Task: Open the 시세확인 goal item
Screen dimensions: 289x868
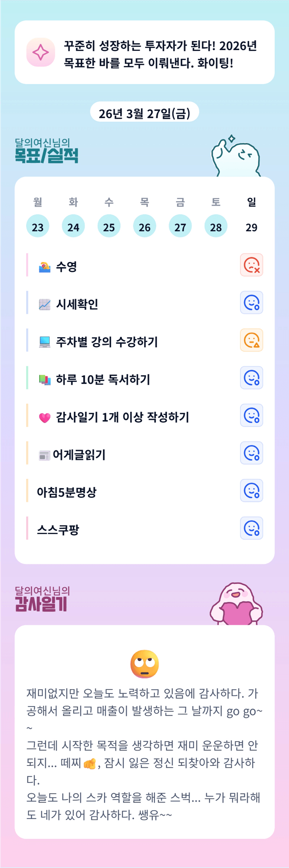Action: tap(77, 304)
